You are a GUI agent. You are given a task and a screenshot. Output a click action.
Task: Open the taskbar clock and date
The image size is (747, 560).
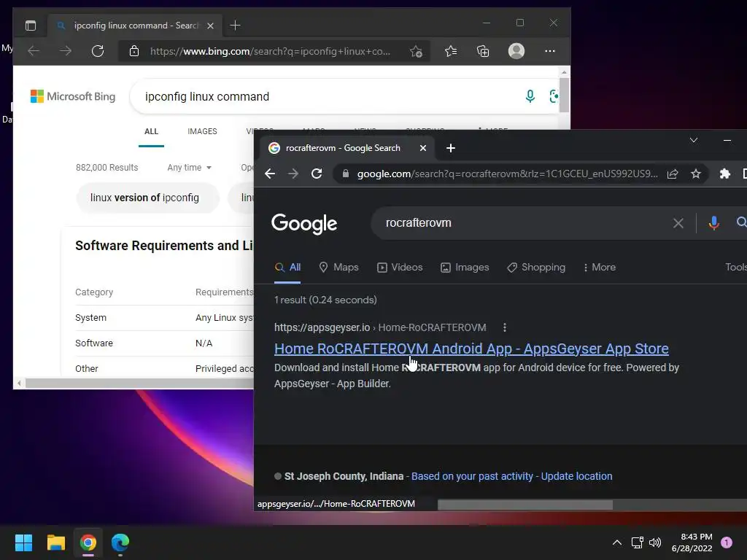(692, 542)
